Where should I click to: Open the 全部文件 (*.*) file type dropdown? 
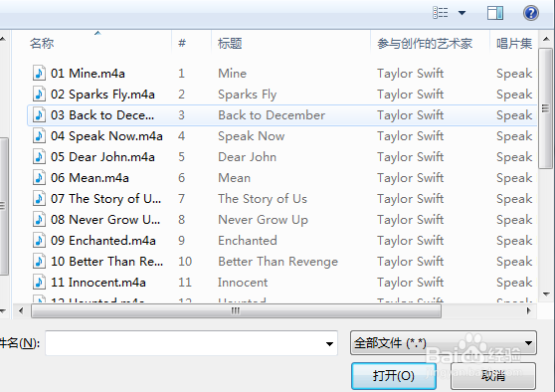tap(444, 343)
